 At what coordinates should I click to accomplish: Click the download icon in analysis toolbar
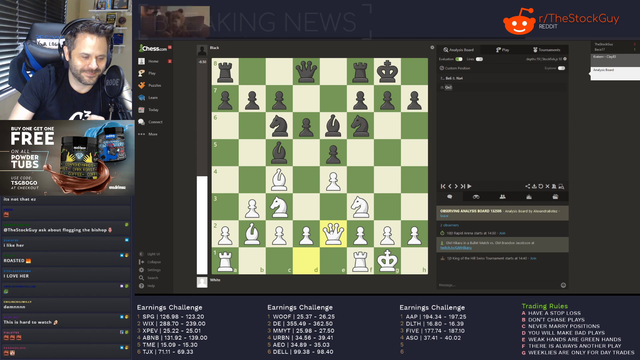point(534,186)
